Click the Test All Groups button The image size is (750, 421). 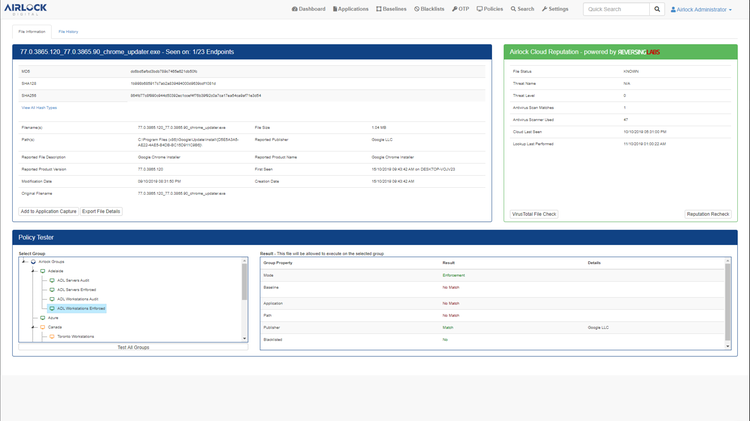(x=133, y=347)
